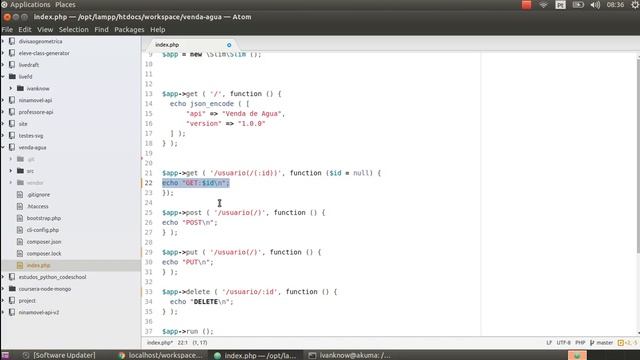Viewport: 640px width, 360px height.
Task: Click the PHP grammar selector
Action: (580, 343)
